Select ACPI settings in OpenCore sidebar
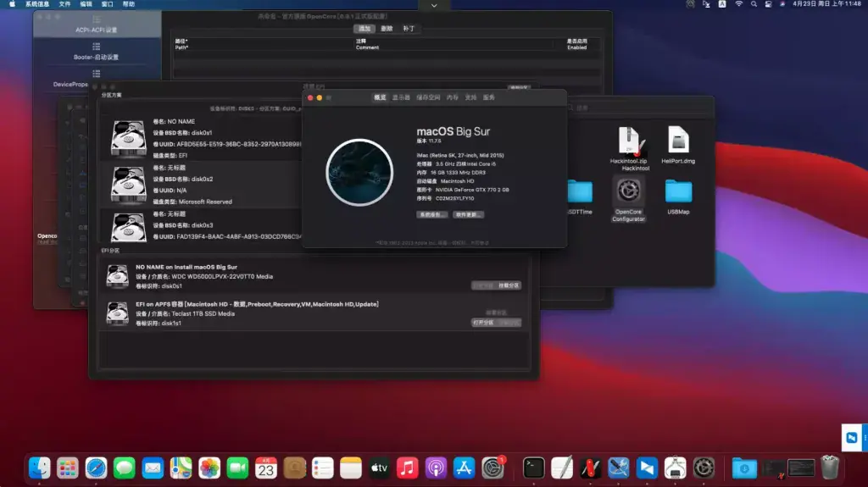The image size is (868, 487). tap(97, 25)
